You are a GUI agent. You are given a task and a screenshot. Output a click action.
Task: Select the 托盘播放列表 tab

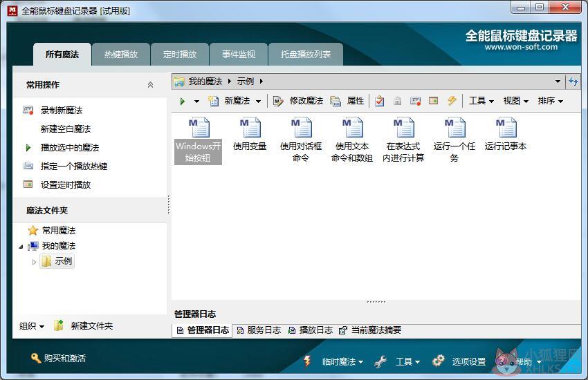click(306, 55)
